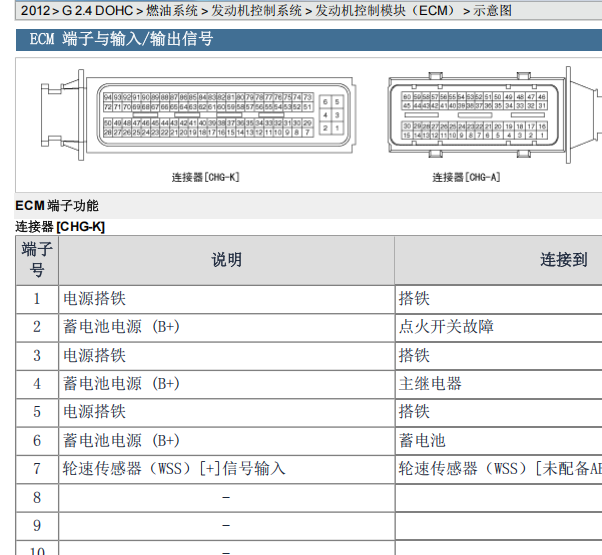The width and height of the screenshot is (602, 555).
Task: Open the 燃油系统 breadcrumb link
Action: point(172,10)
